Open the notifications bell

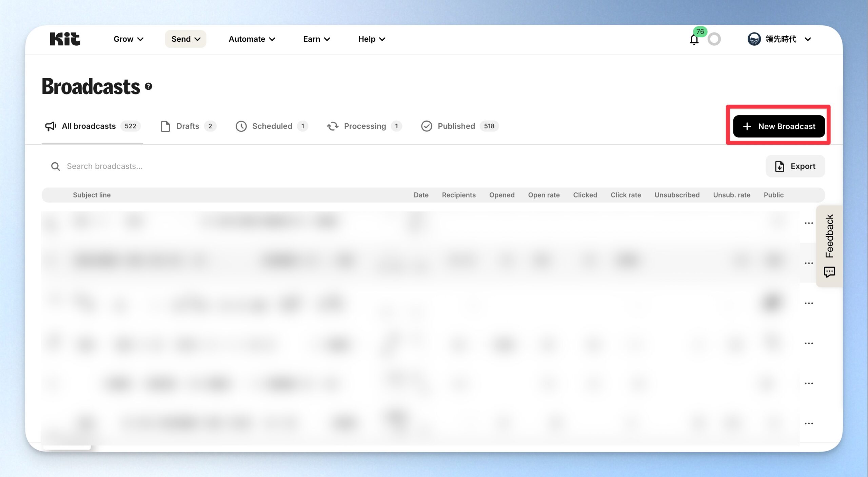[694, 40]
